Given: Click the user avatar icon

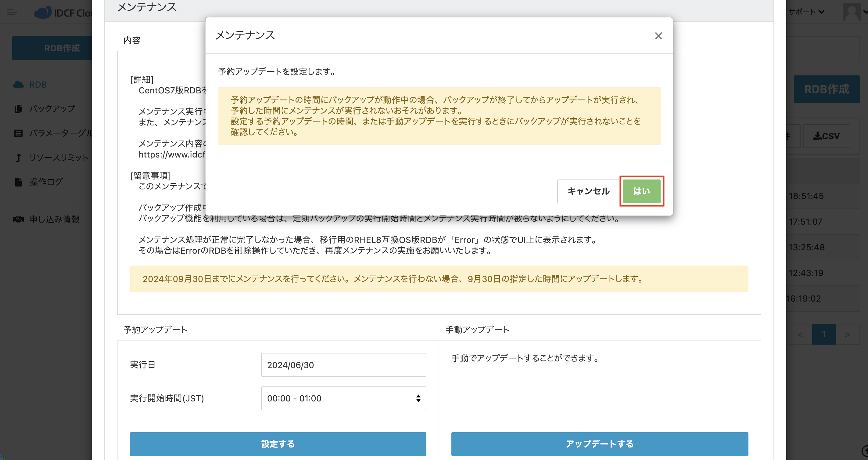Looking at the screenshot, I should click(x=852, y=12).
